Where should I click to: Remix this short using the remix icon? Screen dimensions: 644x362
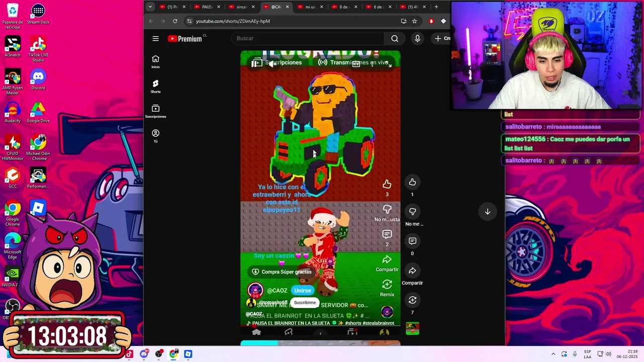[x=412, y=300]
